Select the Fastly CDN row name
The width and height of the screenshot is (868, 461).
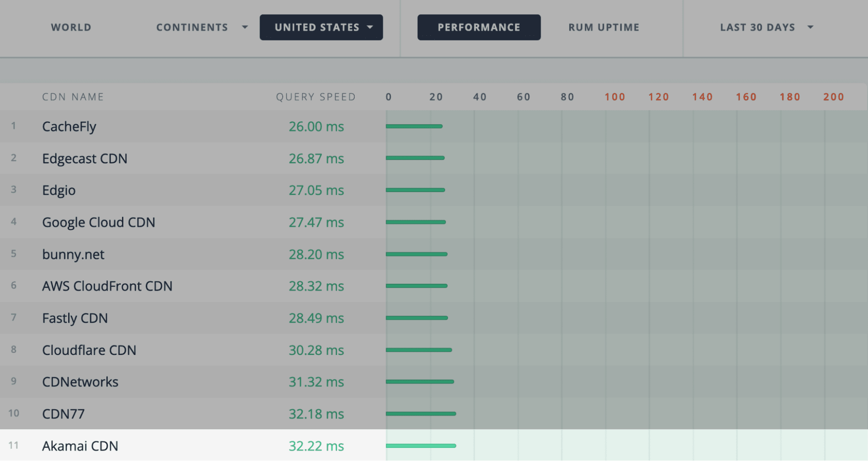(x=75, y=318)
